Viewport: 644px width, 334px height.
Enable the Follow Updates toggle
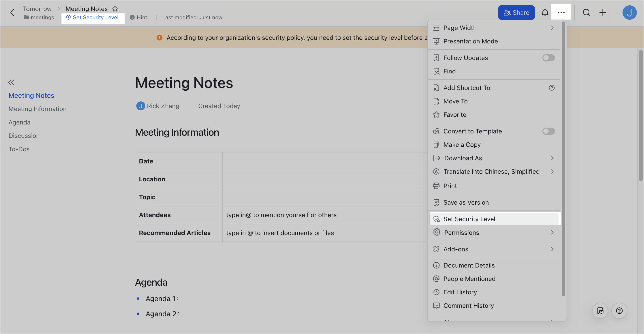[548, 58]
